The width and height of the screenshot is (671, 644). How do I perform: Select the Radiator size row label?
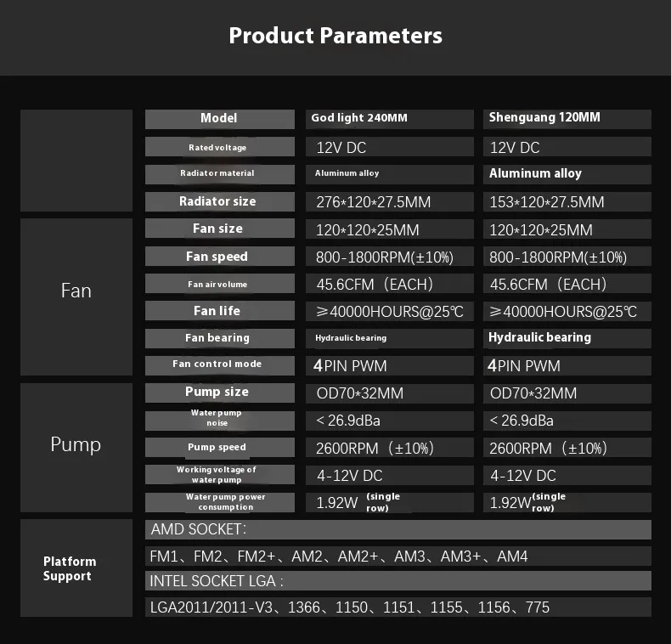click(x=217, y=201)
